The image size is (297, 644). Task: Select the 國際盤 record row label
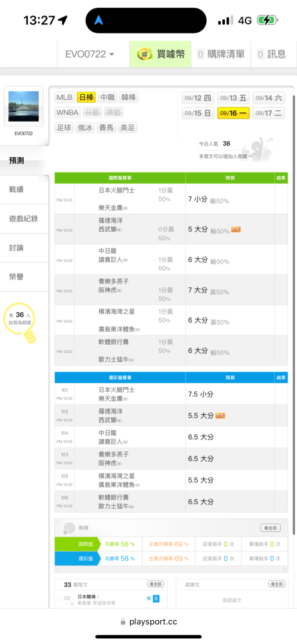coord(78,544)
